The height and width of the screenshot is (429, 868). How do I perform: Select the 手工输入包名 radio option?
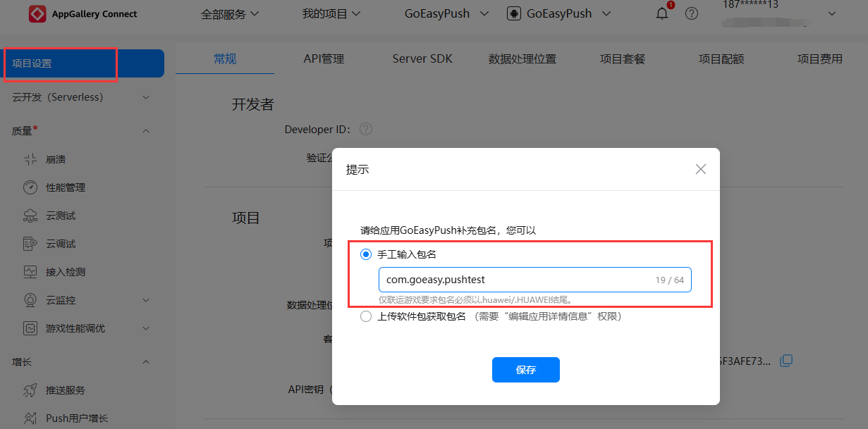[x=365, y=254]
